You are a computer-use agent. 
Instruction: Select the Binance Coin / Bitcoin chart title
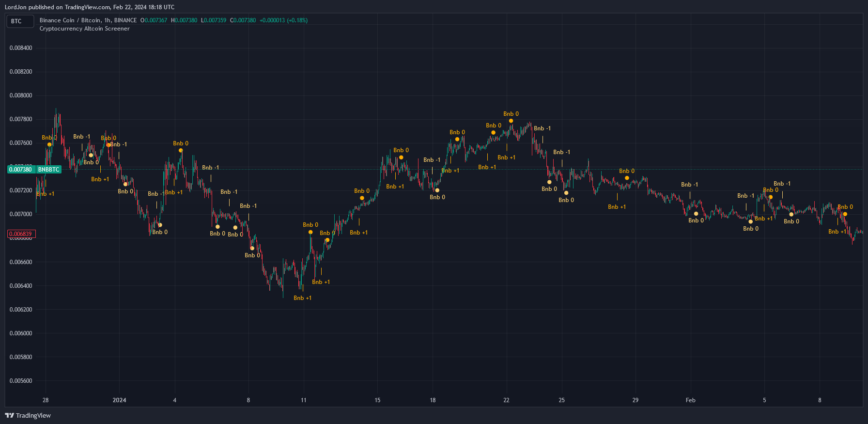[88, 20]
